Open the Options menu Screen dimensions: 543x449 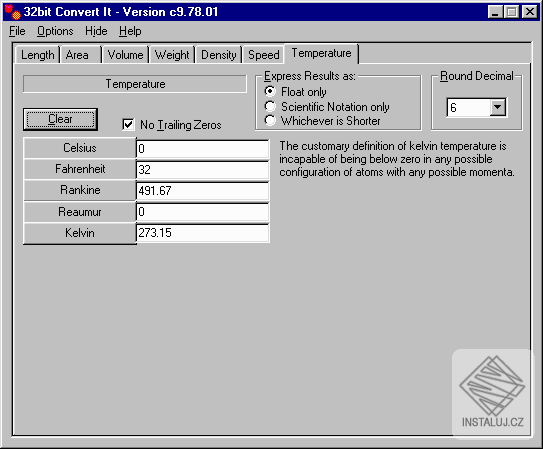click(x=55, y=32)
